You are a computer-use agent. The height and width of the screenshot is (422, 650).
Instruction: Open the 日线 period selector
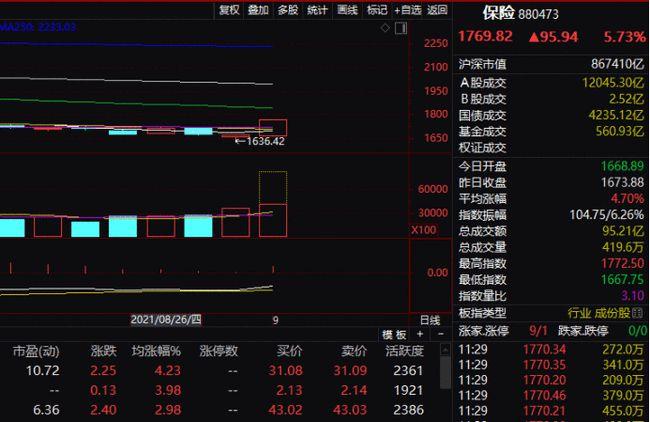click(430, 320)
